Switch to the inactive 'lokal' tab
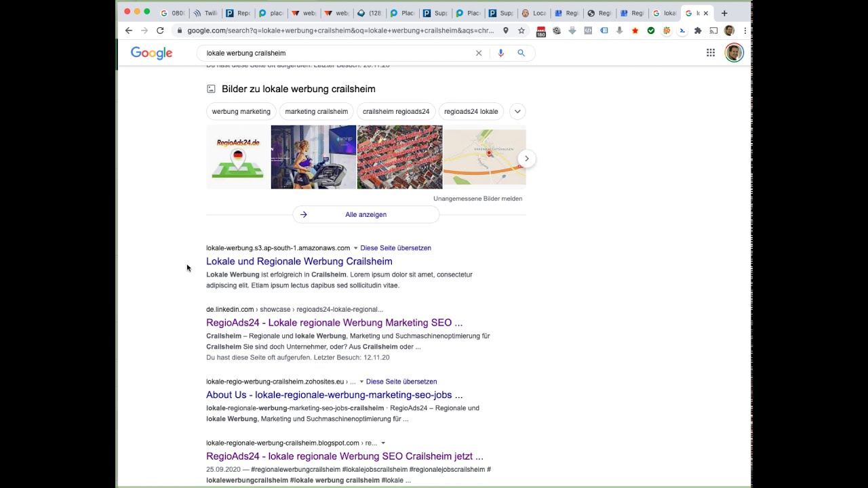 pyautogui.click(x=665, y=13)
